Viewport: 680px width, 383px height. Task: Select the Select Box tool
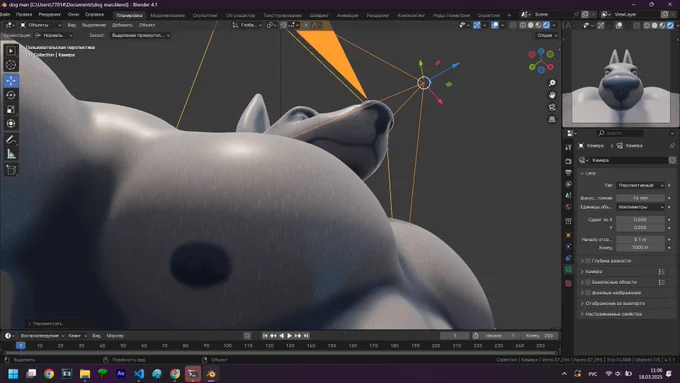[11, 51]
